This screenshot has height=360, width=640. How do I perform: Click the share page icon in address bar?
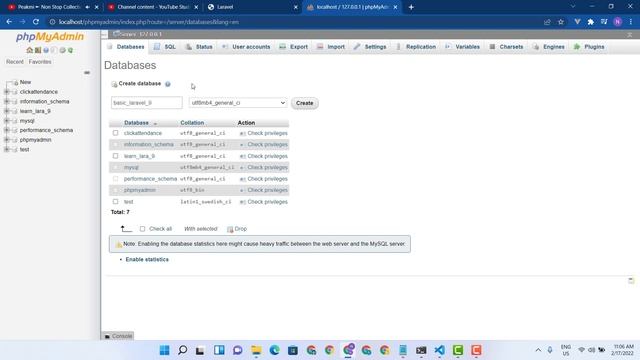547,22
